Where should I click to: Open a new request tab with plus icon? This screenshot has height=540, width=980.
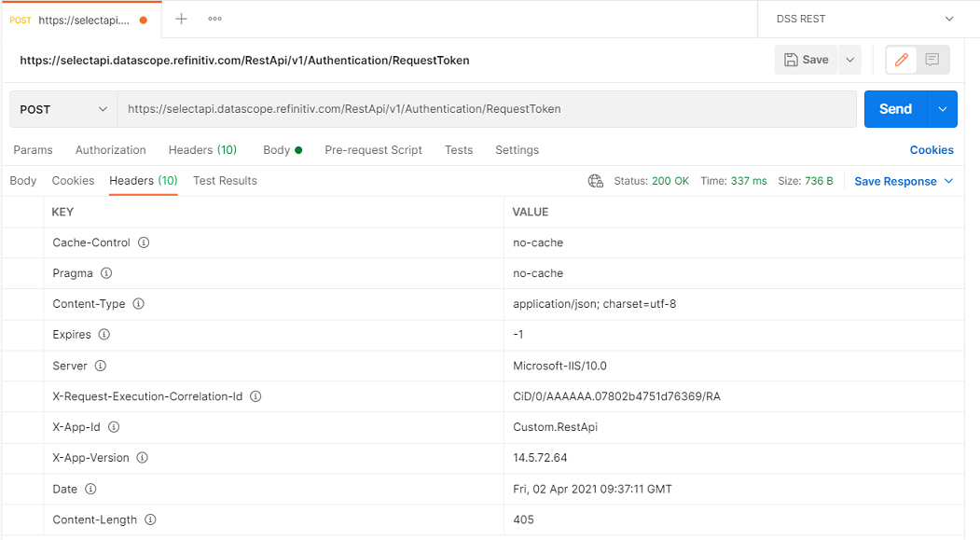click(x=181, y=19)
